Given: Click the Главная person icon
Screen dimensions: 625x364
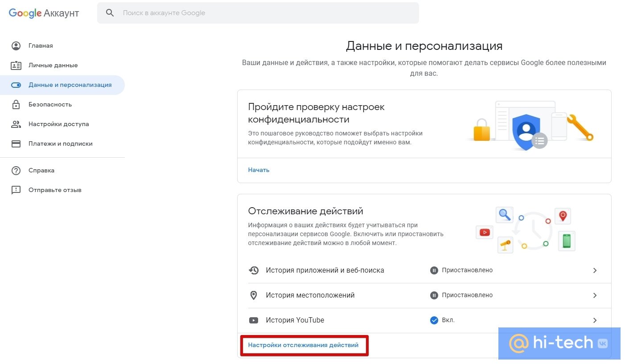Looking at the screenshot, I should click(16, 46).
